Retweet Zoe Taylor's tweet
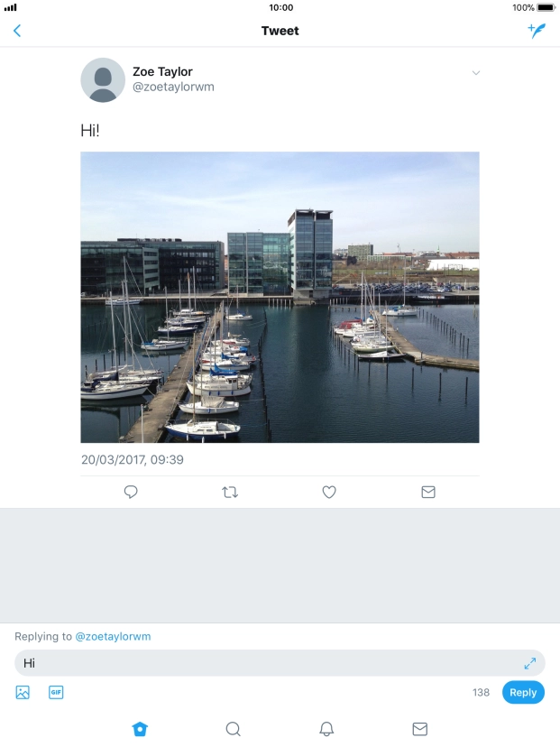560x747 pixels. pos(230,492)
